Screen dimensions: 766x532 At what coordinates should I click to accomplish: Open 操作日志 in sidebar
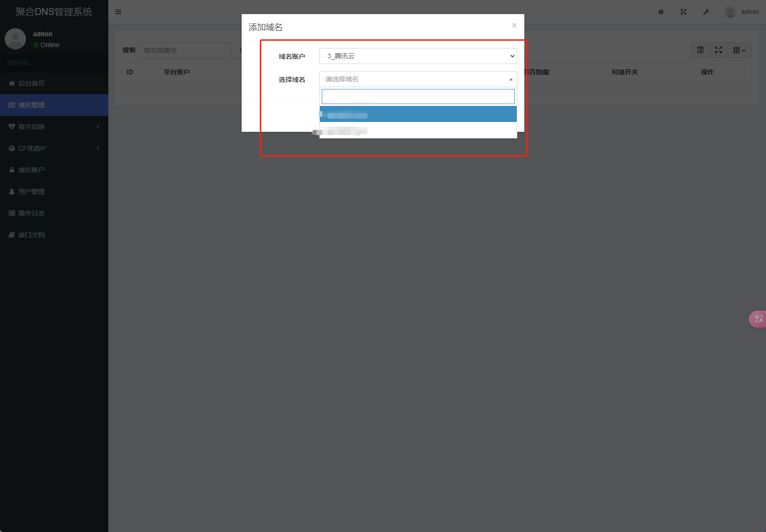54,213
